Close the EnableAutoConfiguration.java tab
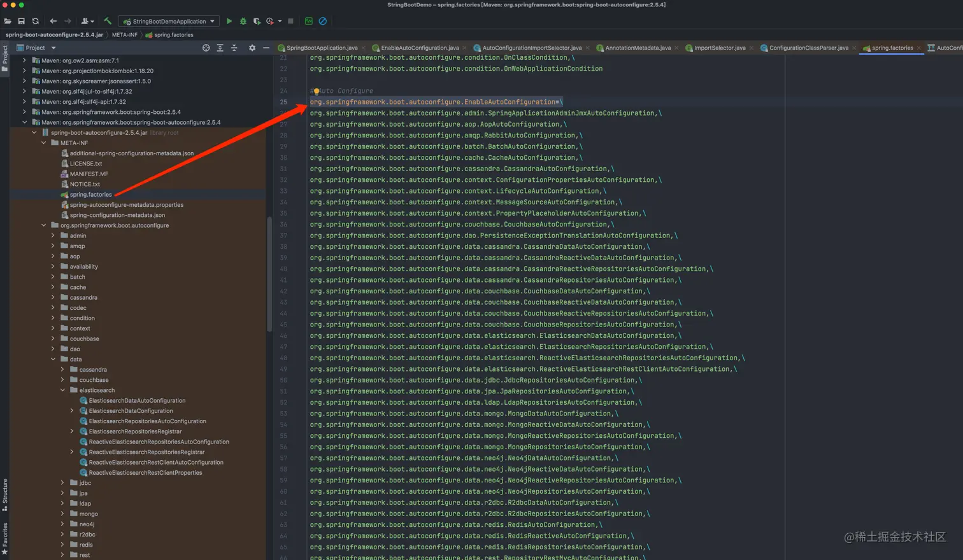The width and height of the screenshot is (963, 560). pyautogui.click(x=464, y=48)
